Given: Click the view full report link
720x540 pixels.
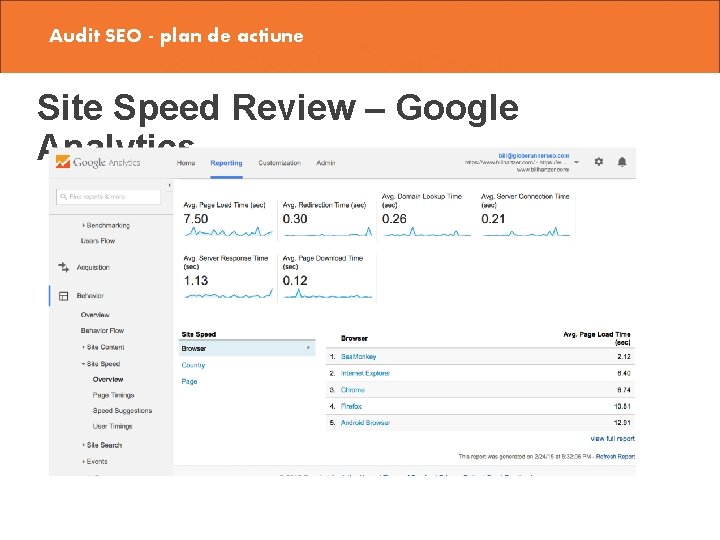Looking at the screenshot, I should pos(613,439).
